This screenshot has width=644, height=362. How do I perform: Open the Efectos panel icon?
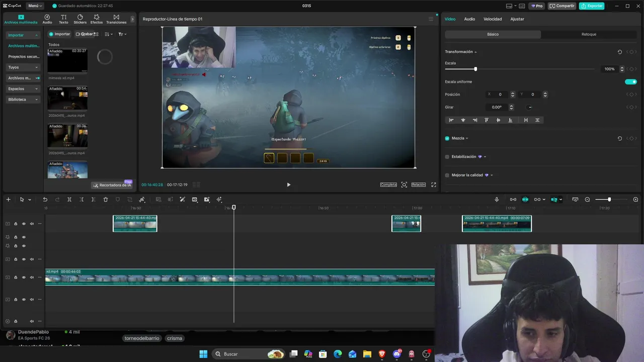[97, 19]
